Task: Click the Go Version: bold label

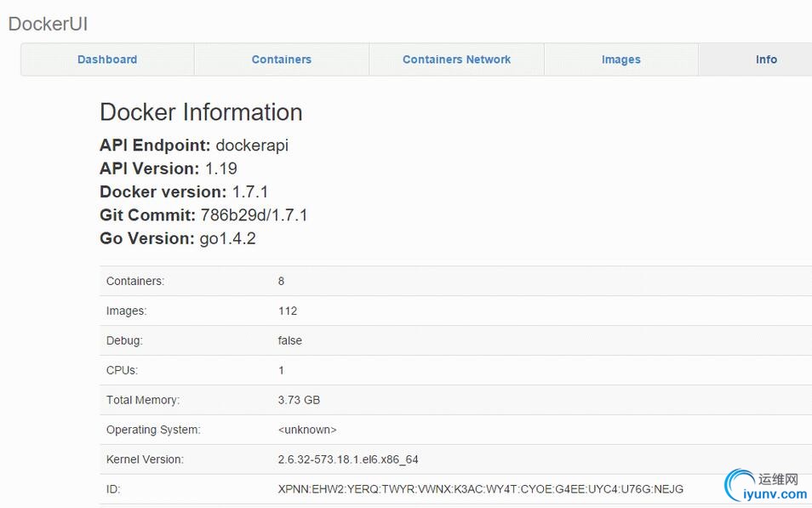Action: [147, 239]
